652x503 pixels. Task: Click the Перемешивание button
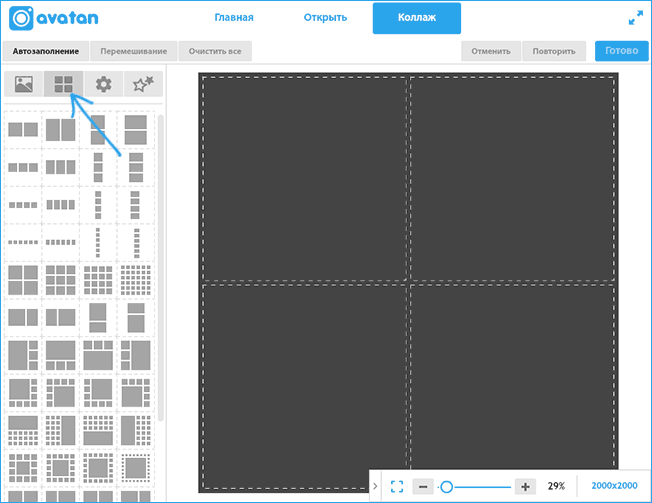coord(133,51)
